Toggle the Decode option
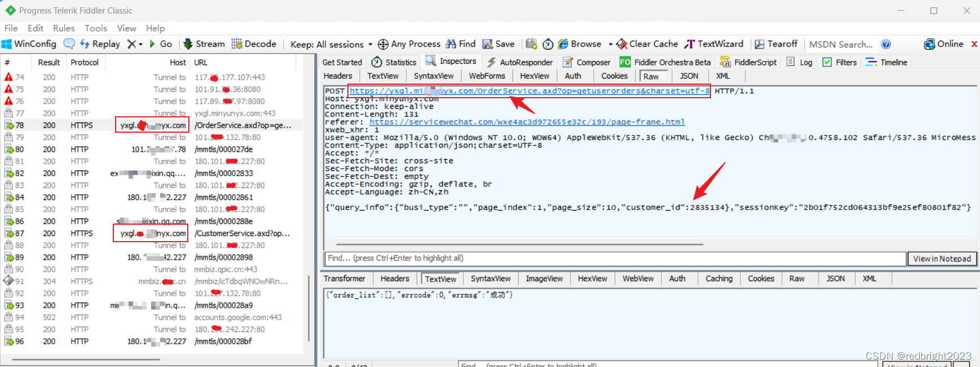The image size is (980, 367). point(254,44)
